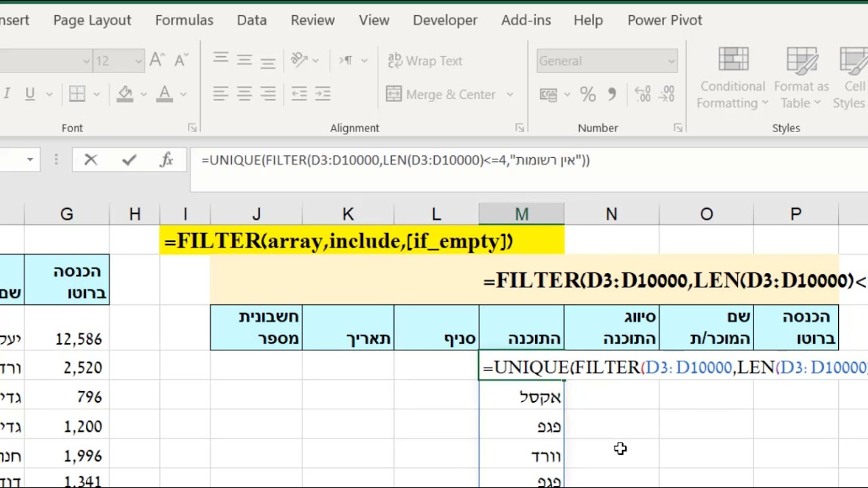Viewport: 868px width, 488px height.
Task: Open Add-ins tab
Action: pyautogui.click(x=526, y=20)
